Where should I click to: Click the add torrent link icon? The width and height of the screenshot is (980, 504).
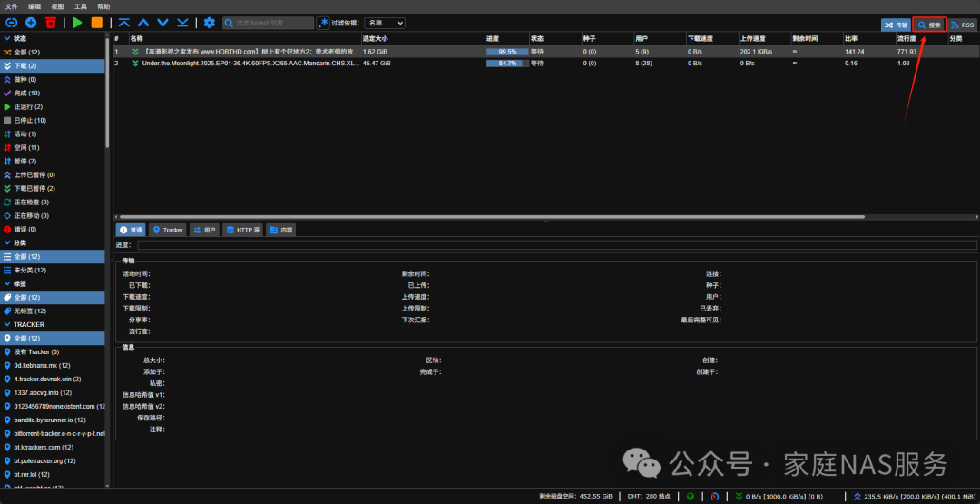(12, 22)
